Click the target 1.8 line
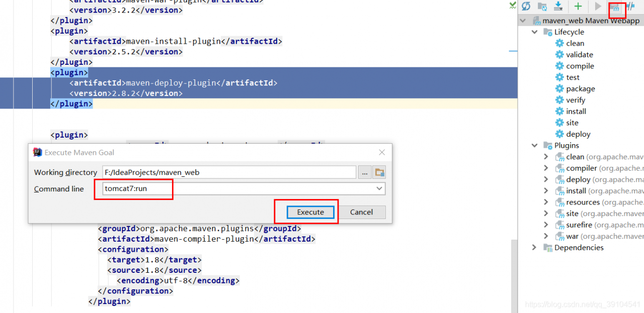This screenshot has height=313, width=644. pyautogui.click(x=154, y=260)
